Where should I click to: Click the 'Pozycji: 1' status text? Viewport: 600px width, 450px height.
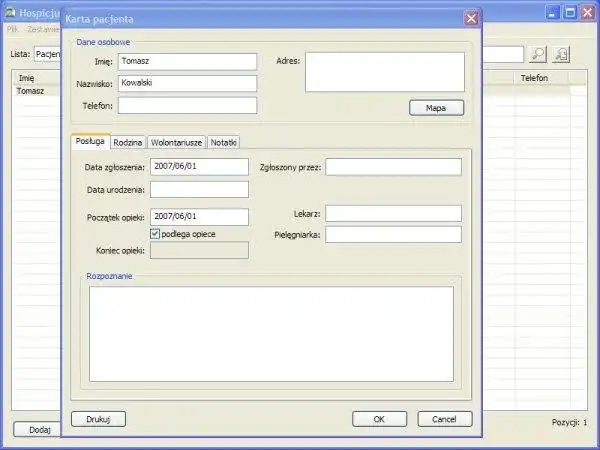[569, 422]
